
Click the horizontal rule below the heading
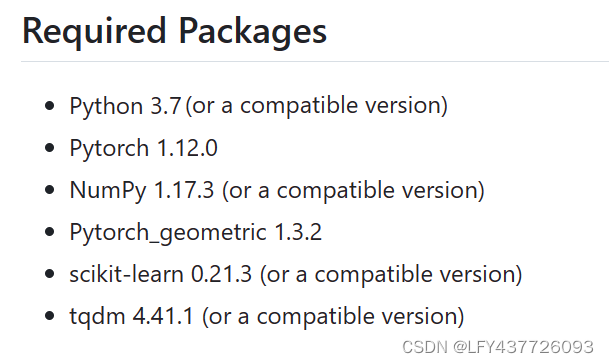pyautogui.click(x=315, y=61)
